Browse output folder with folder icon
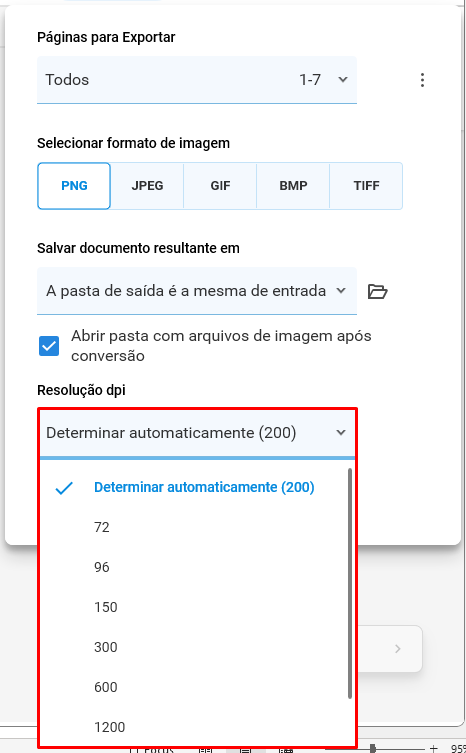This screenshot has width=466, height=753. [x=378, y=291]
